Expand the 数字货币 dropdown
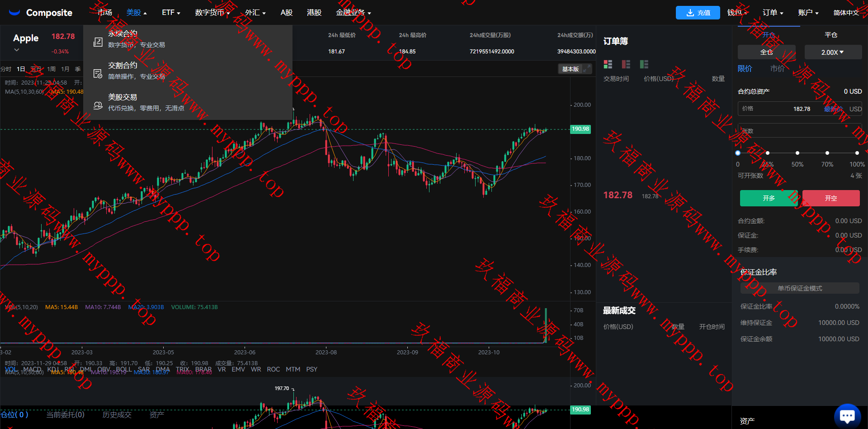 pos(212,13)
